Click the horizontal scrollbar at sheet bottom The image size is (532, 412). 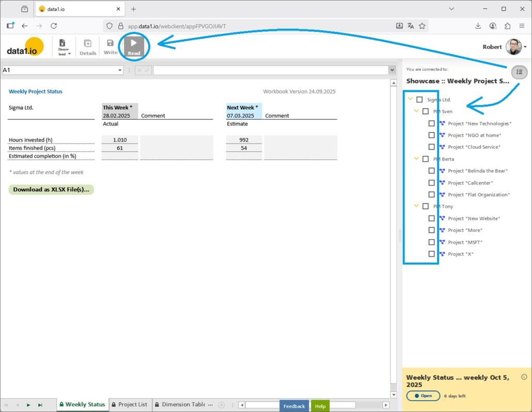click(x=310, y=405)
